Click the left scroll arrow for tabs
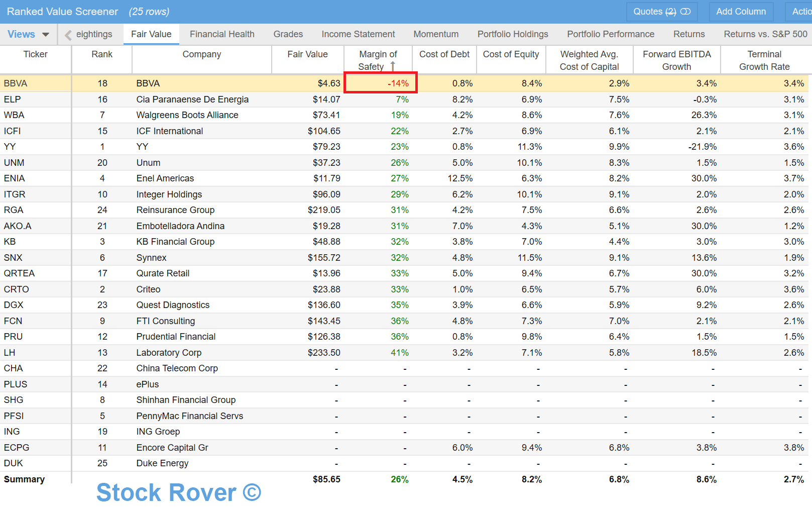Viewport: 812px width, 509px height. coord(68,35)
